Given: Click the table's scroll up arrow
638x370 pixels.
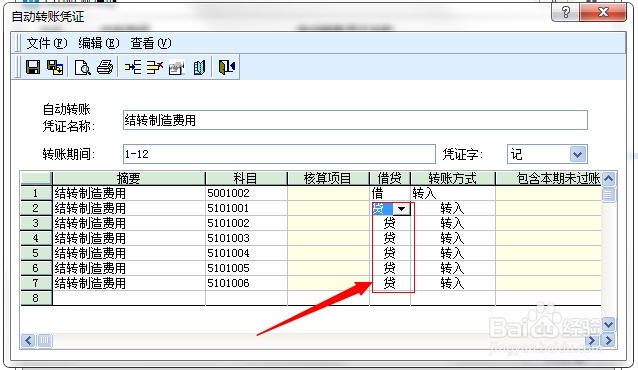Looking at the screenshot, I should click(608, 179).
